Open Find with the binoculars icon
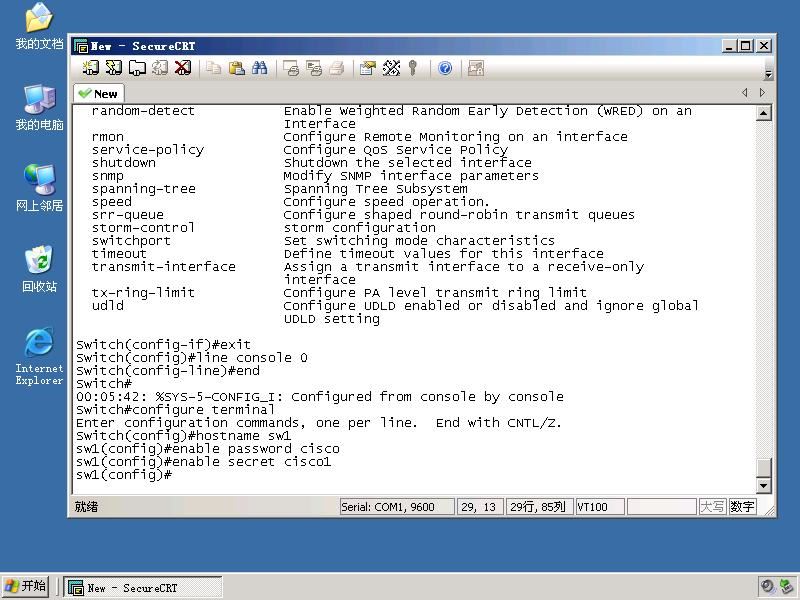The height and width of the screenshot is (600, 800). [259, 68]
